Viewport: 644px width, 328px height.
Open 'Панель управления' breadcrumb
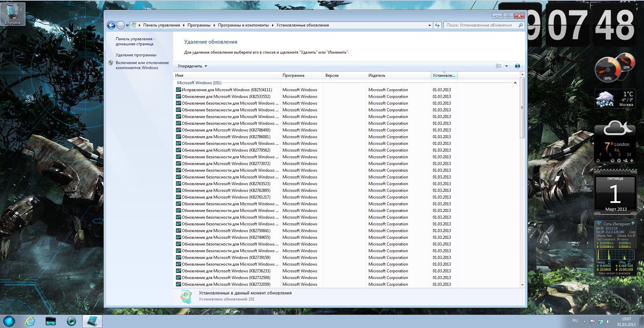coord(161,25)
